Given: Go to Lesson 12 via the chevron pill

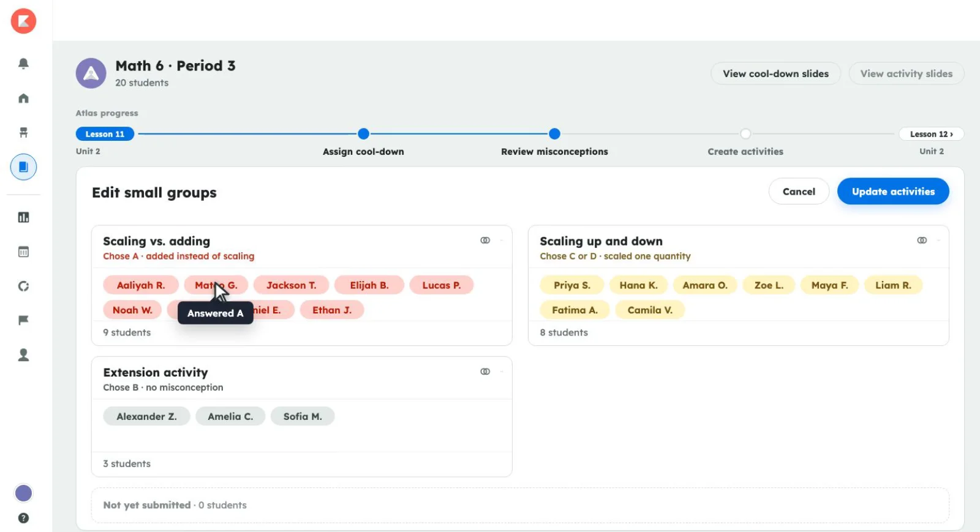Looking at the screenshot, I should pos(931,134).
